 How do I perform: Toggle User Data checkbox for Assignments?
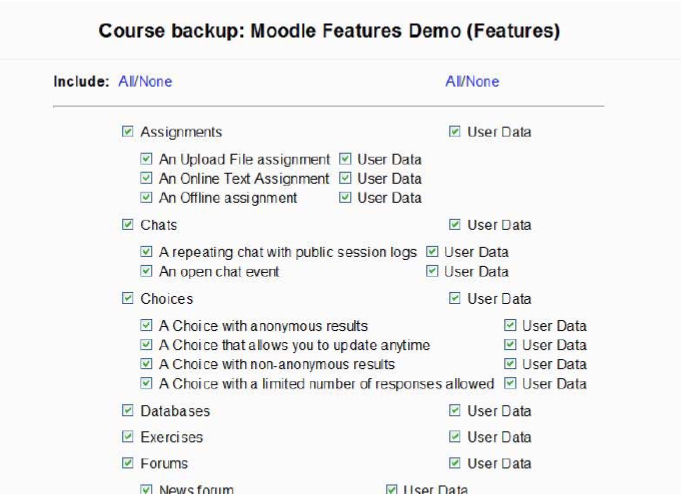coord(455,131)
